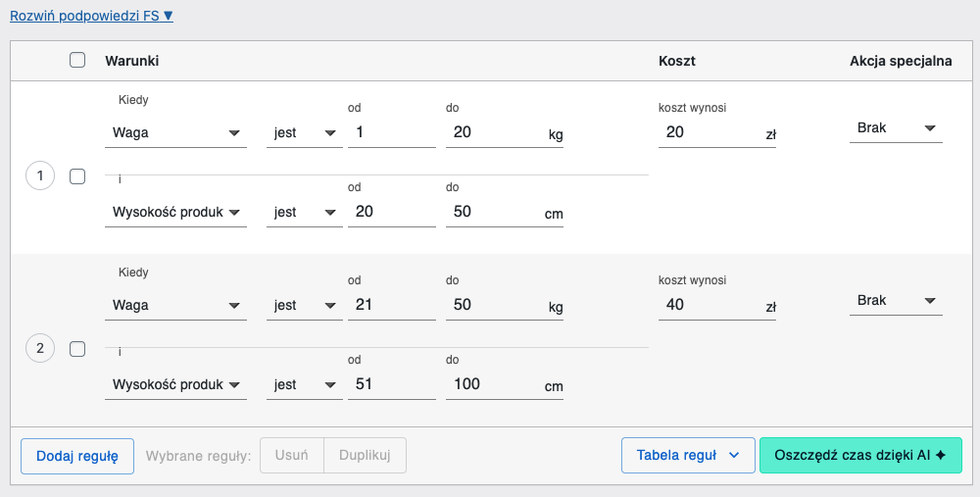This screenshot has width=980, height=497.
Task: Click the 'Usuń' selected rules button
Action: tap(292, 455)
